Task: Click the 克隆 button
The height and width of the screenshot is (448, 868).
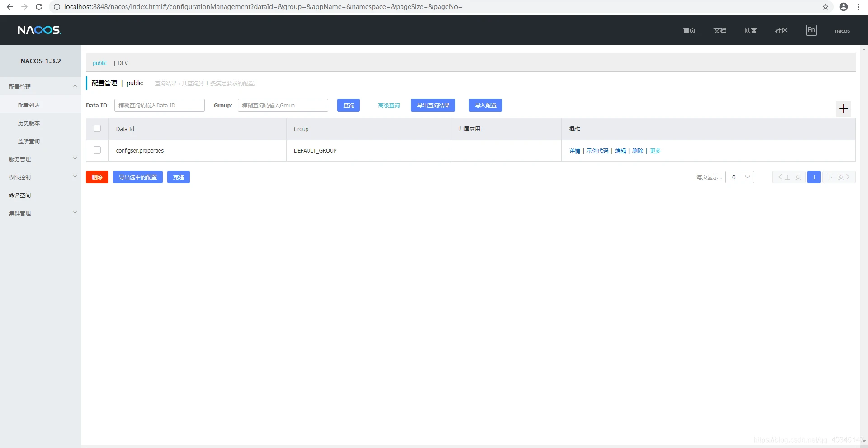Action: [x=179, y=177]
